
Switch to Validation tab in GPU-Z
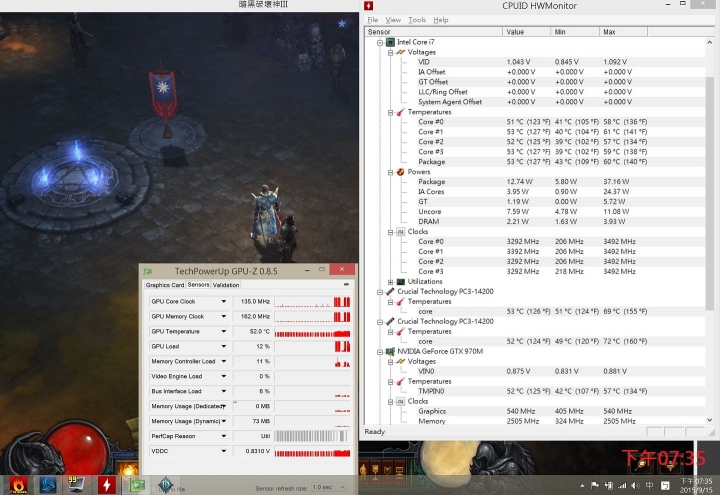(226, 285)
